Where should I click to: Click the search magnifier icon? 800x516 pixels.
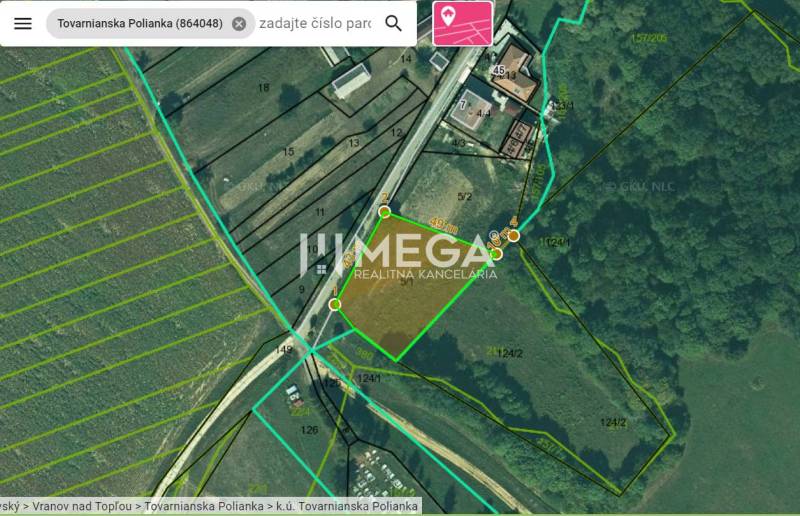(393, 23)
